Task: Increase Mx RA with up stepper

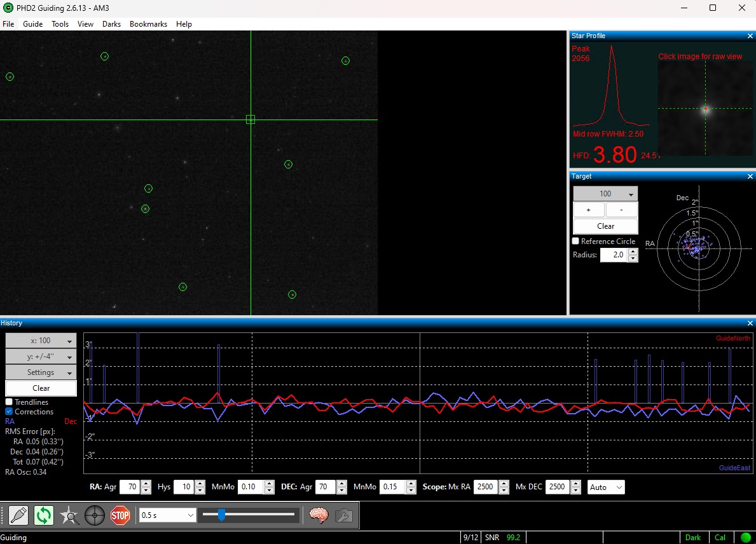Action: pos(504,484)
